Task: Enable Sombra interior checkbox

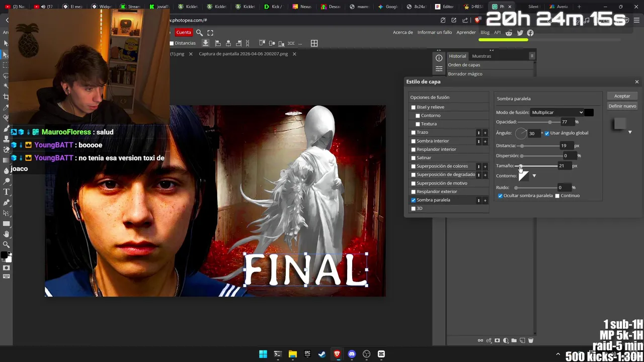Action: click(x=414, y=141)
